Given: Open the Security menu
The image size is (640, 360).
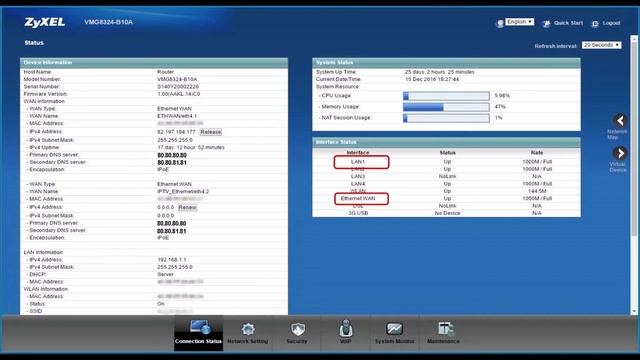Looking at the screenshot, I should [297, 333].
